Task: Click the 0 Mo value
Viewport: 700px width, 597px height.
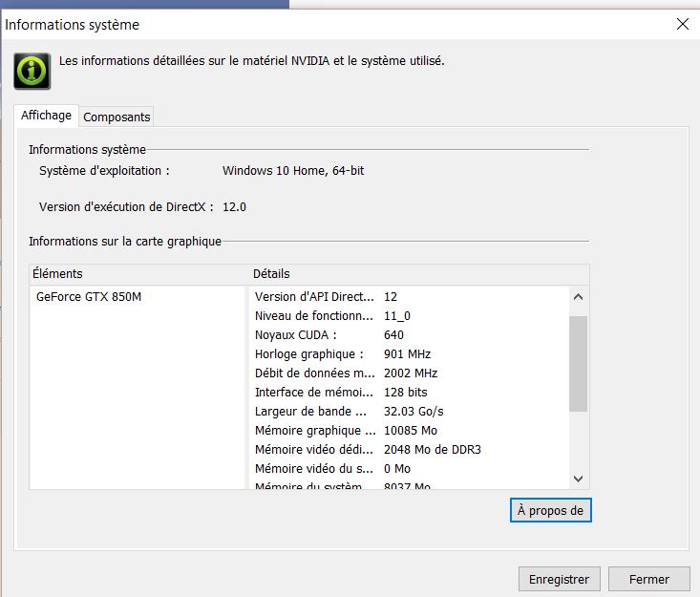Action: [397, 469]
